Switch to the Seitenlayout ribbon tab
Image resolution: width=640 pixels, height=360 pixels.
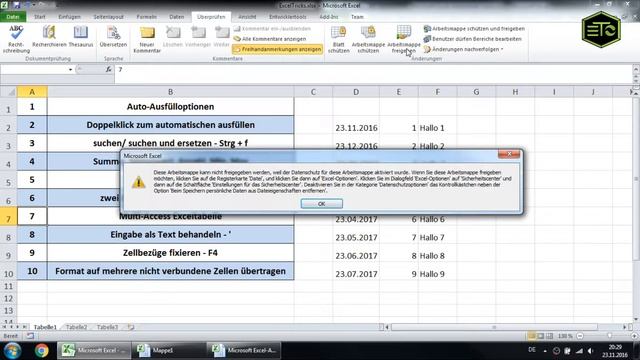[109, 17]
